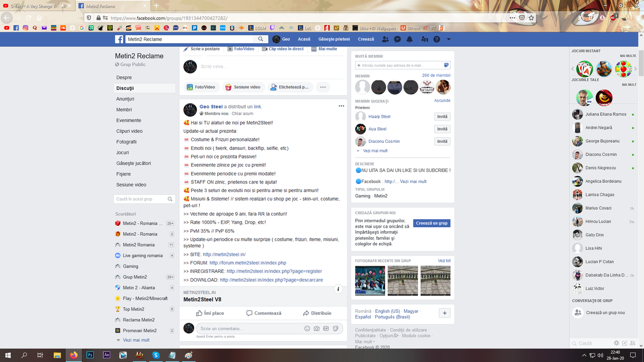Open Fișiere in the group sidebar
The width and height of the screenshot is (644, 362).
pos(124,174)
